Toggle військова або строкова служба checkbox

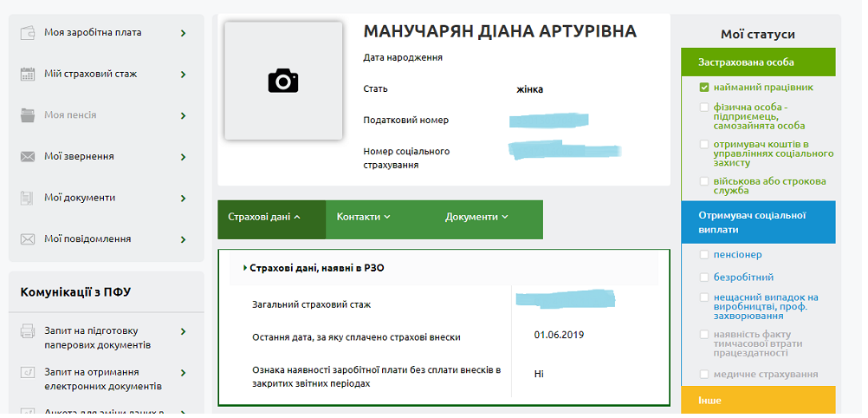click(x=704, y=181)
